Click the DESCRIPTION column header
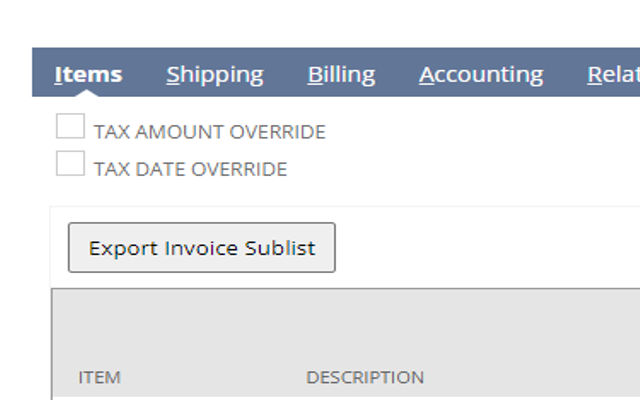 pyautogui.click(x=365, y=377)
